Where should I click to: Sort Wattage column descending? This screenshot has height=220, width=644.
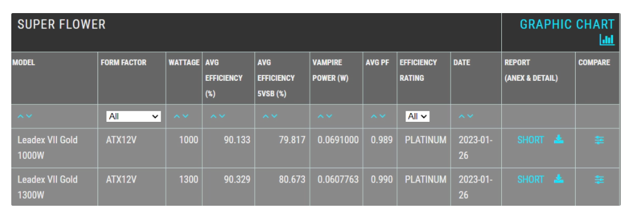[186, 117]
